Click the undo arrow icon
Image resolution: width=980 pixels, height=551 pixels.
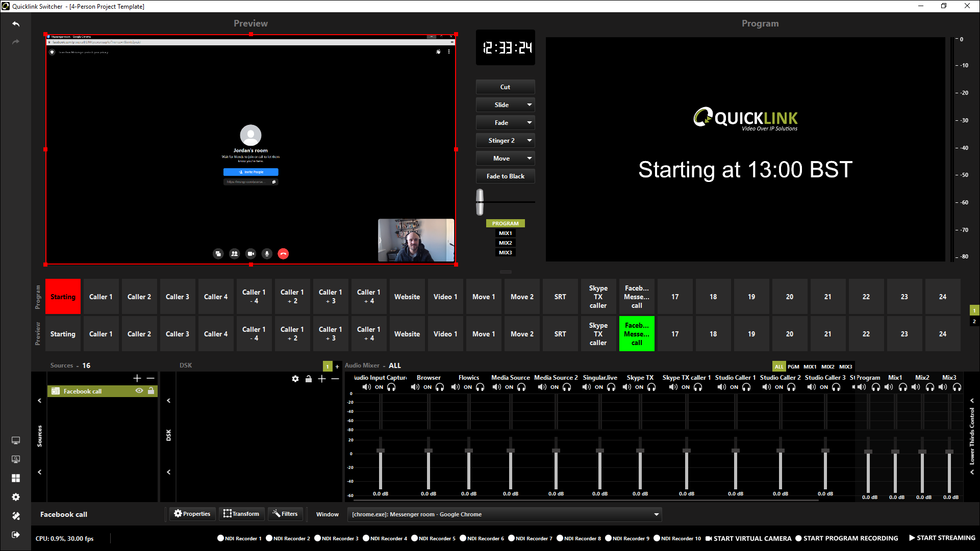tap(16, 24)
